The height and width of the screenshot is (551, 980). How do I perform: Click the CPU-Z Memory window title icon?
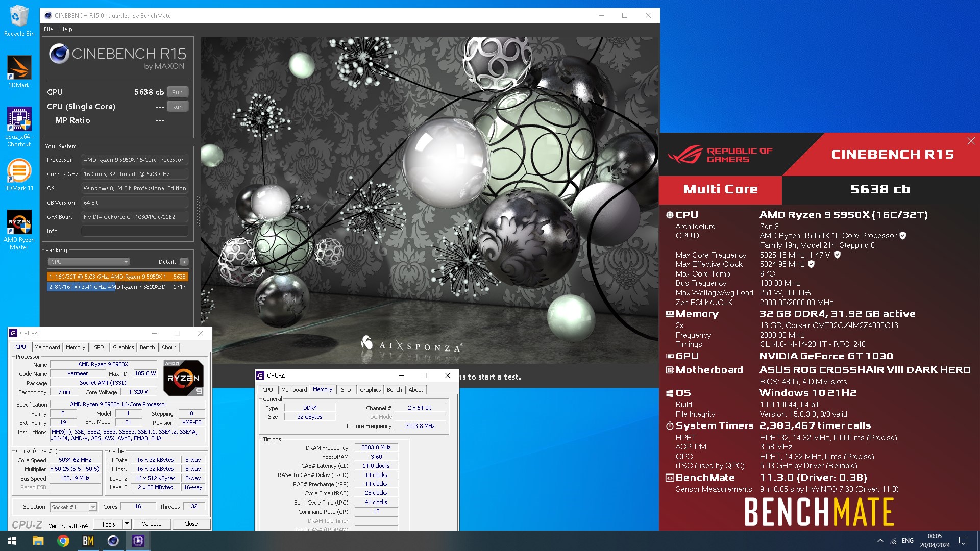pos(260,375)
